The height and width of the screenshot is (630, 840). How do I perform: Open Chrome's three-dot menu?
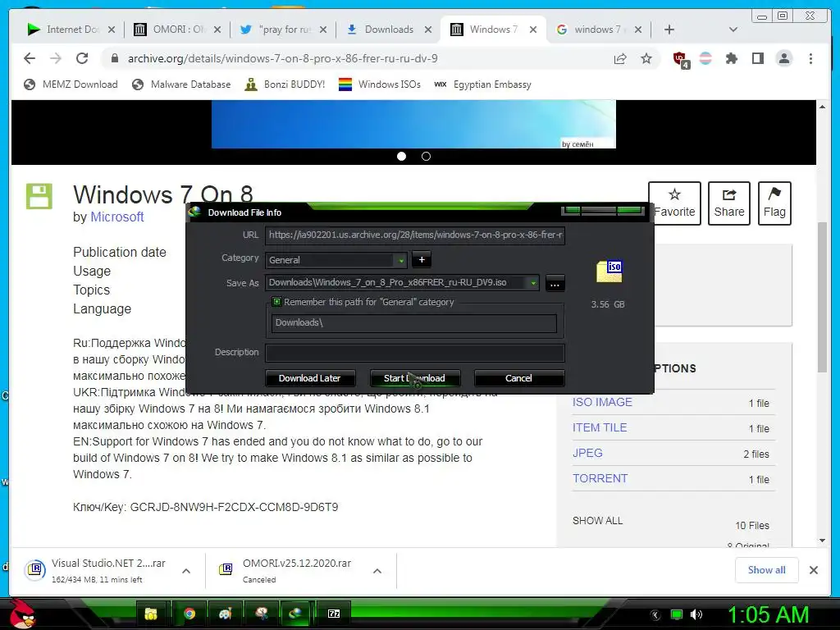810,58
